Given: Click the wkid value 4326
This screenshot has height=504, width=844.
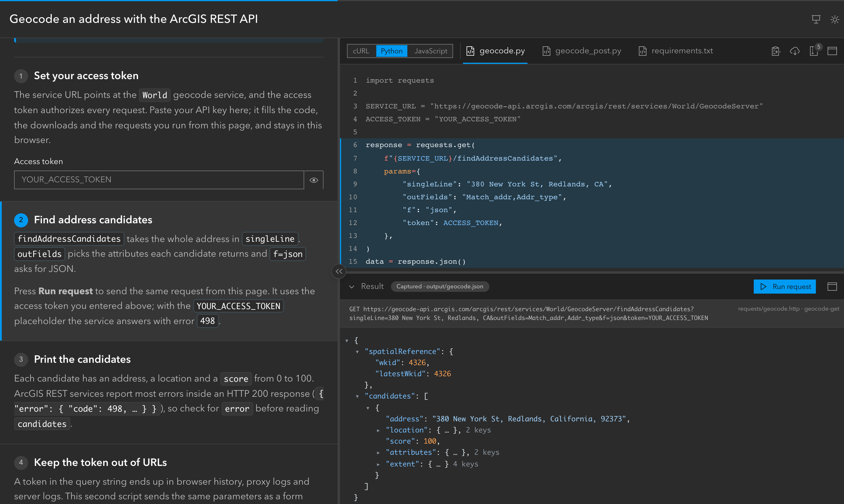Looking at the screenshot, I should 417,363.
